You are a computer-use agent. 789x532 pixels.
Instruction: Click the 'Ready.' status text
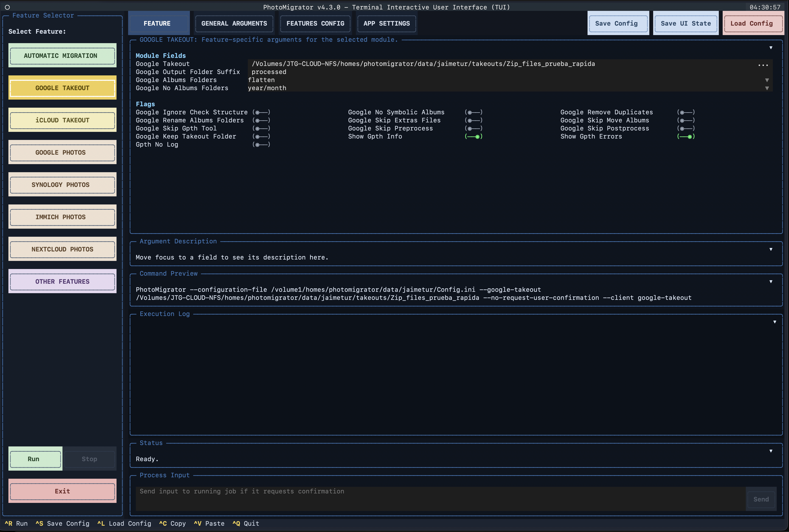click(147, 459)
